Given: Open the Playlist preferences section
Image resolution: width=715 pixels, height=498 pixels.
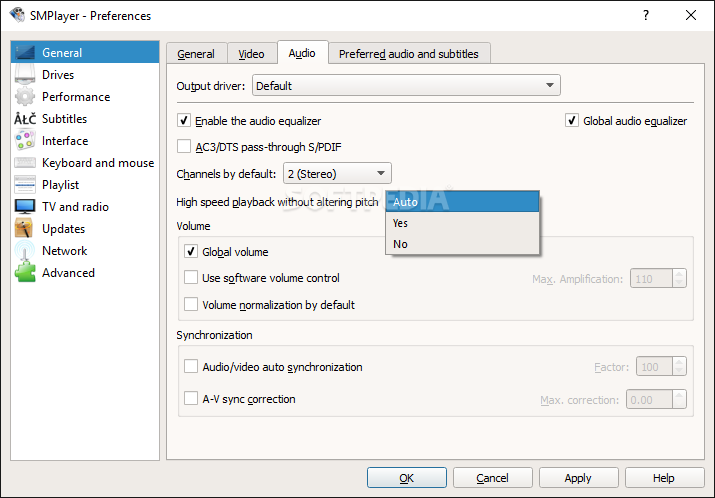Looking at the screenshot, I should point(84,185).
